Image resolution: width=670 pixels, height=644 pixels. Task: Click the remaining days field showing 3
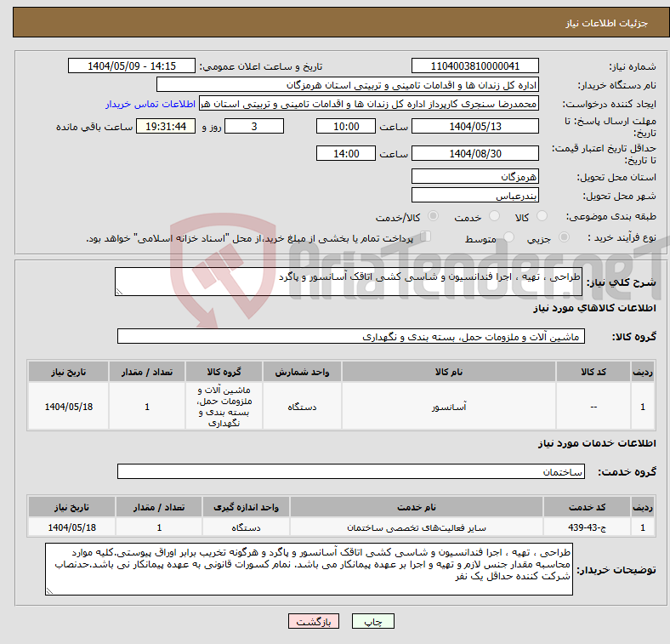tap(254, 126)
